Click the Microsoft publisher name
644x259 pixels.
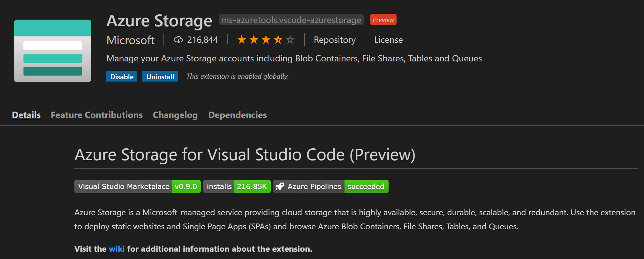[x=130, y=40]
